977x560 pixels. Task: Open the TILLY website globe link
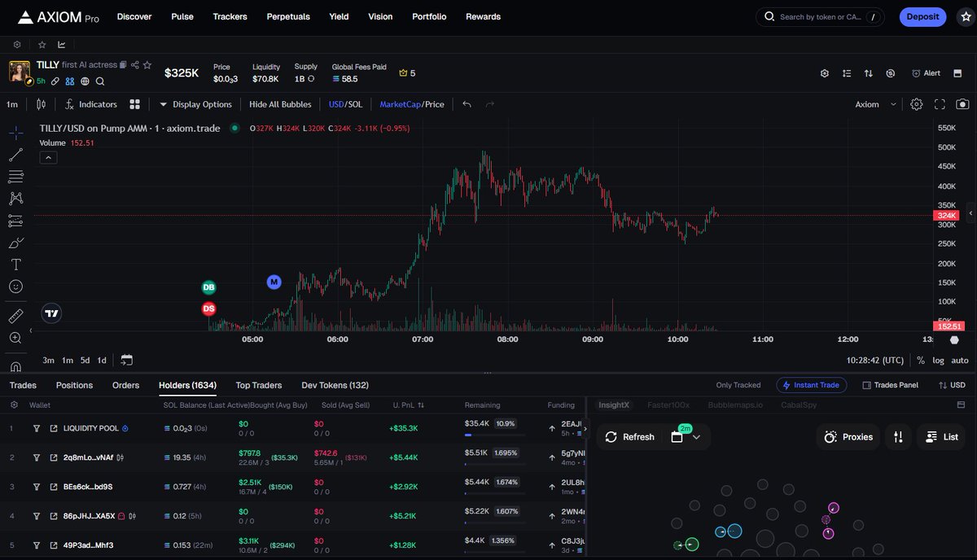click(85, 81)
